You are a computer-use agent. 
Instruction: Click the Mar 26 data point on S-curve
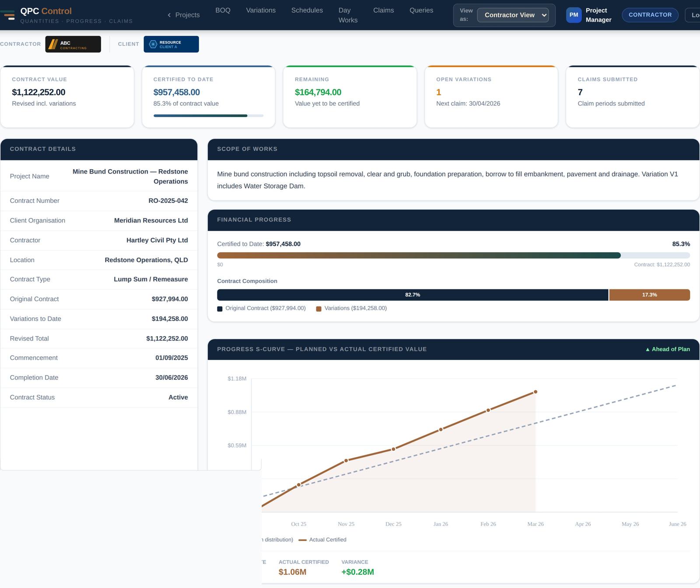click(x=535, y=392)
